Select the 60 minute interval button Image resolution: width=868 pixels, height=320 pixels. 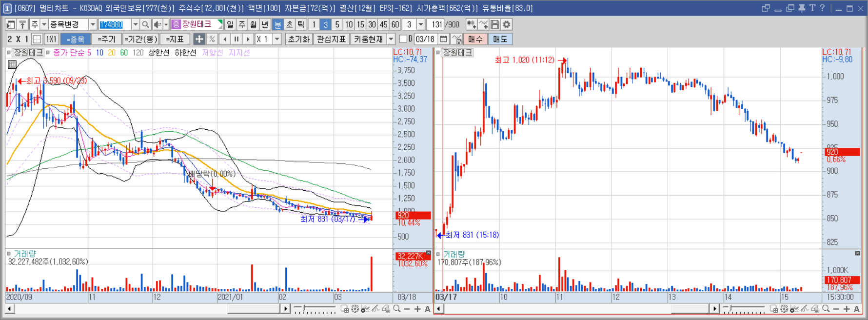click(395, 24)
